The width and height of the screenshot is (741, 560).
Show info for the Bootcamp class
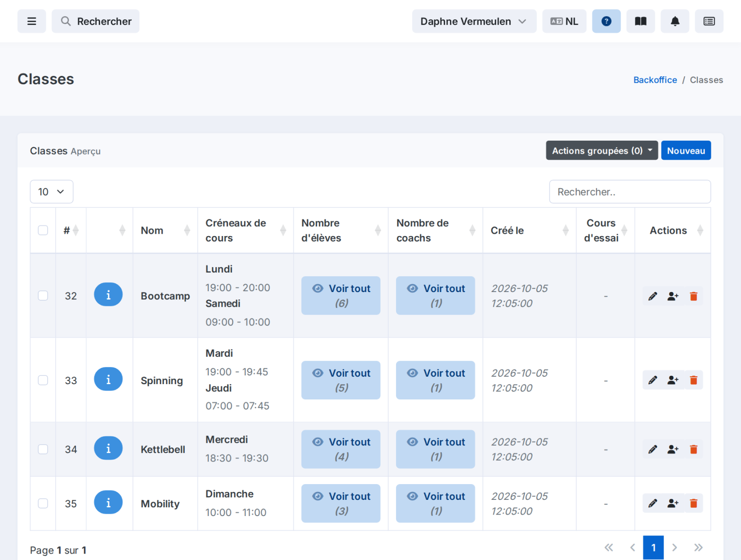[x=108, y=295]
